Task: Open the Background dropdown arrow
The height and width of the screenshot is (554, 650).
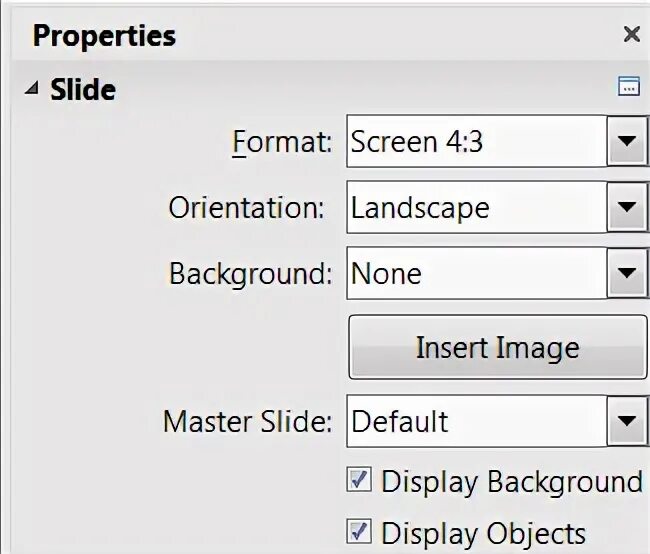Action: coord(626,273)
